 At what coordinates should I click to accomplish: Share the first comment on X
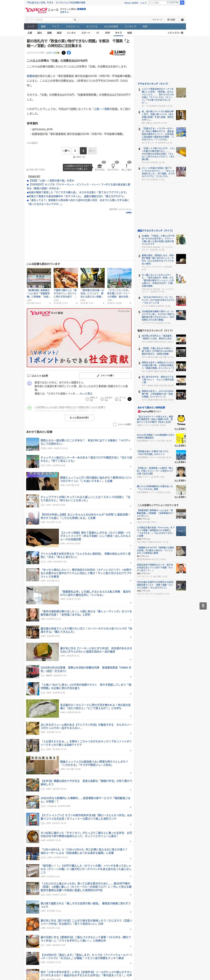tap(130, 399)
